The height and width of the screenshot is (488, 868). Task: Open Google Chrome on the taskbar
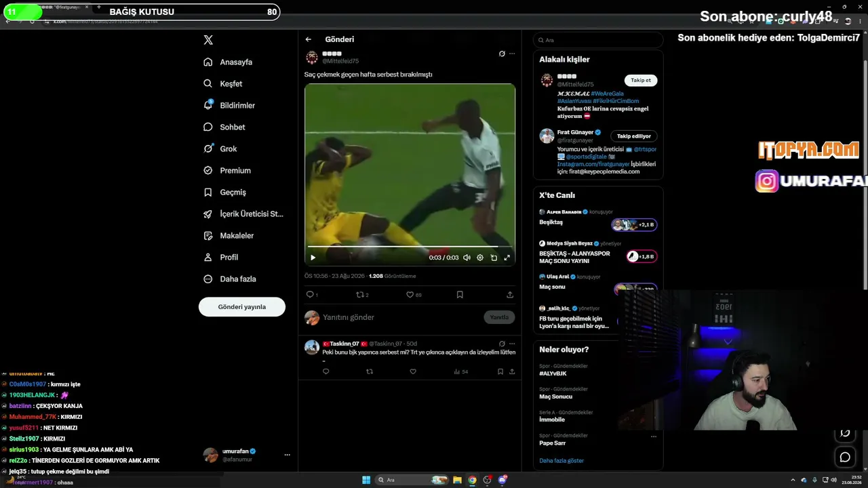[473, 480]
